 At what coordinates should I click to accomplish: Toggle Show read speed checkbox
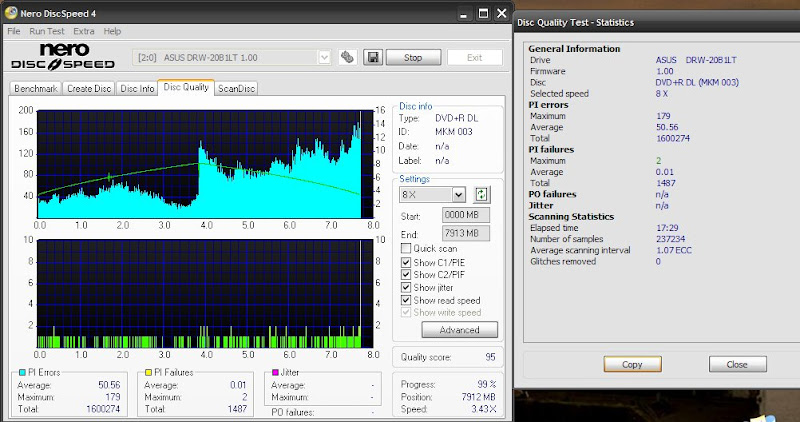[406, 300]
